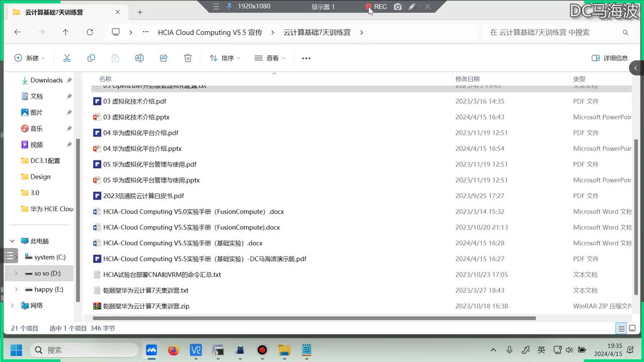Expand the 网络 tree node

point(12,306)
